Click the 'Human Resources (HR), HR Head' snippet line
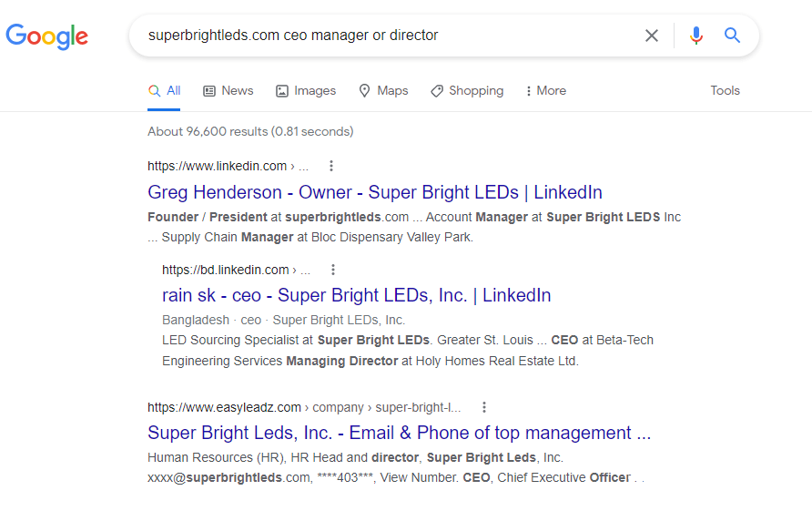This screenshot has width=812, height=511. click(355, 457)
